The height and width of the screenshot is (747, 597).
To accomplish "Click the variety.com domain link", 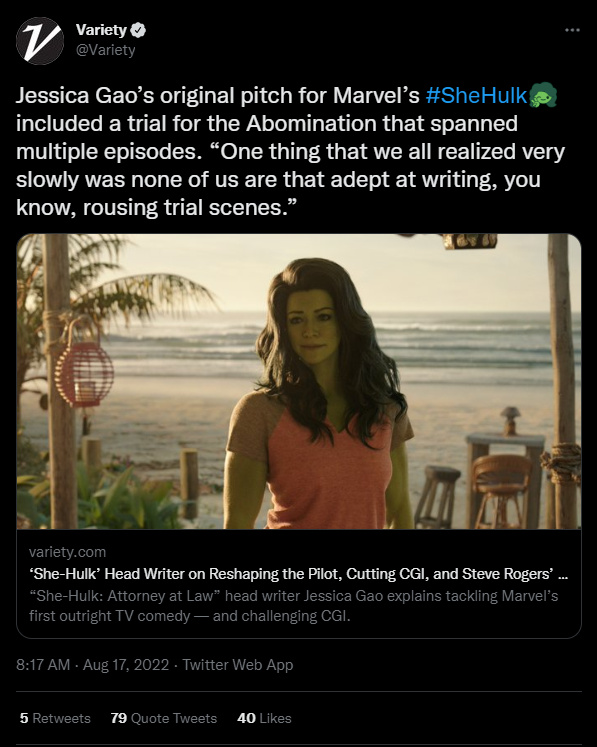I will point(67,552).
